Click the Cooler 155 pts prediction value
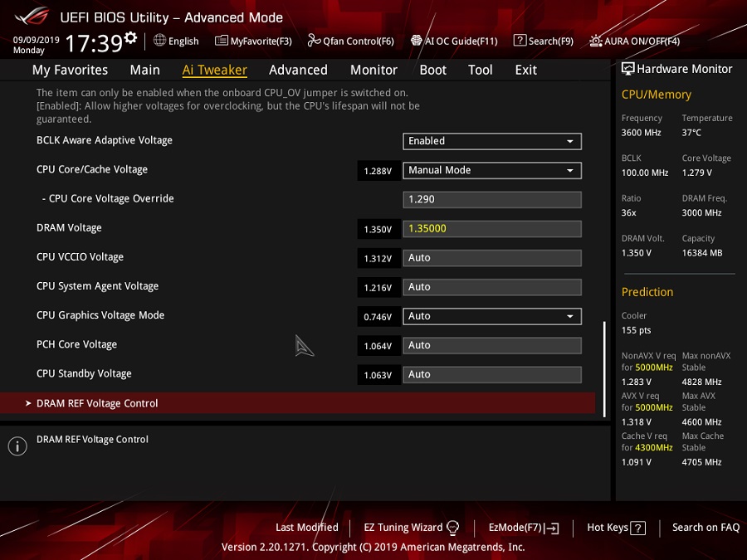Viewport: 747px width, 560px height. click(x=636, y=330)
